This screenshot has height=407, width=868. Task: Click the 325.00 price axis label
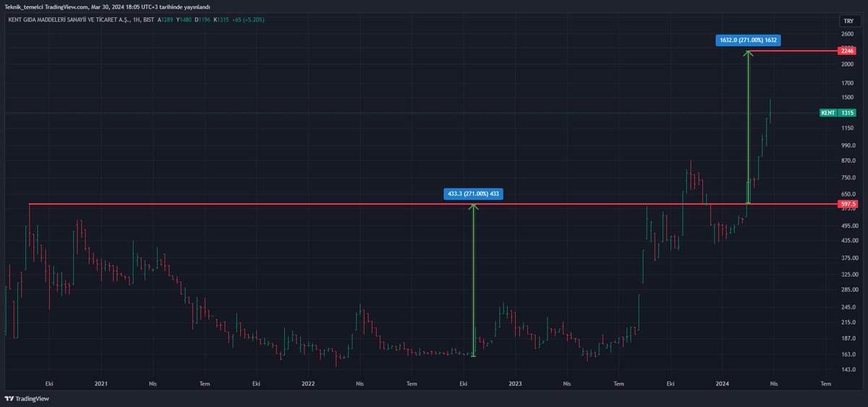pyautogui.click(x=848, y=275)
